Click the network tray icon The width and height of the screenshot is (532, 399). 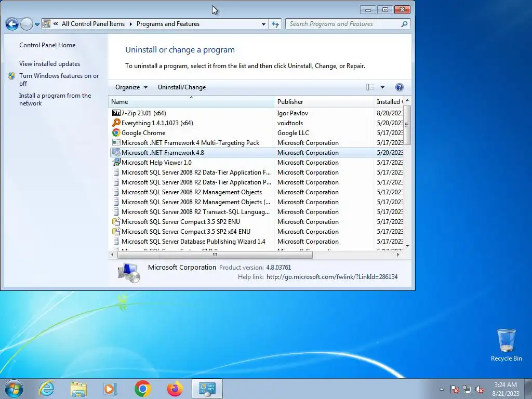pyautogui.click(x=467, y=389)
